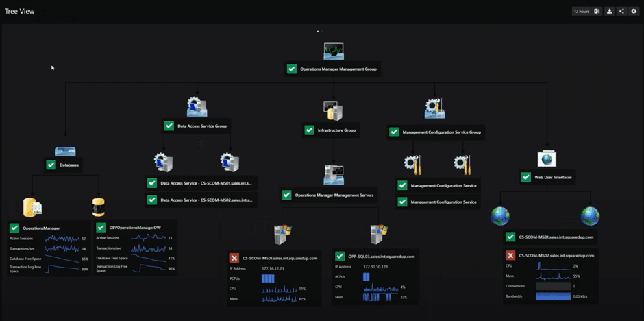This screenshot has width=644, height=321.
Task: Click the Infrastructure Group server icon
Action: (333, 110)
